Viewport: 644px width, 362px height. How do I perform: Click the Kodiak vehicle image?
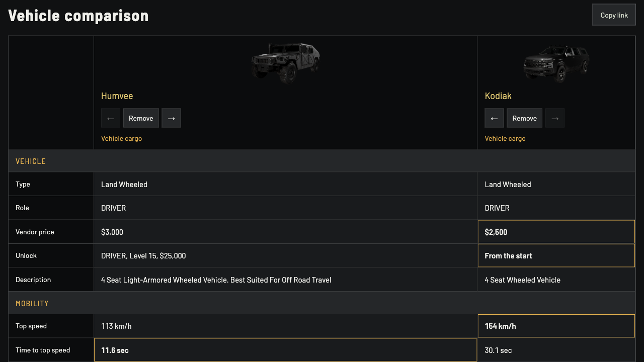(556, 63)
